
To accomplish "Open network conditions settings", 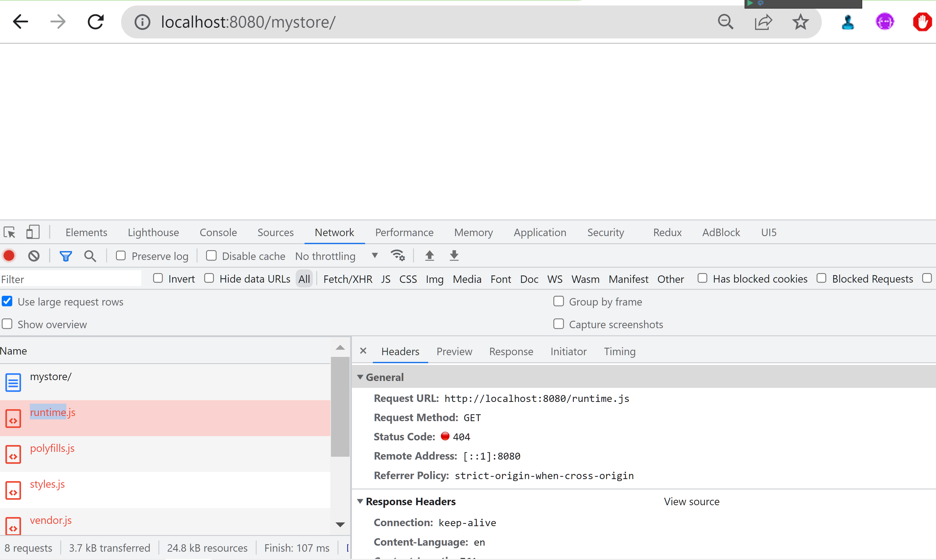I will click(x=398, y=256).
